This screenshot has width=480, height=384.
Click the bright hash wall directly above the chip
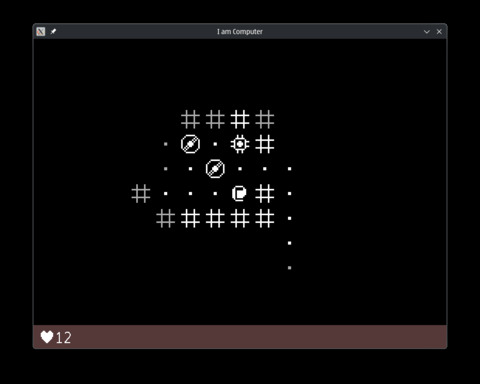pos(240,119)
